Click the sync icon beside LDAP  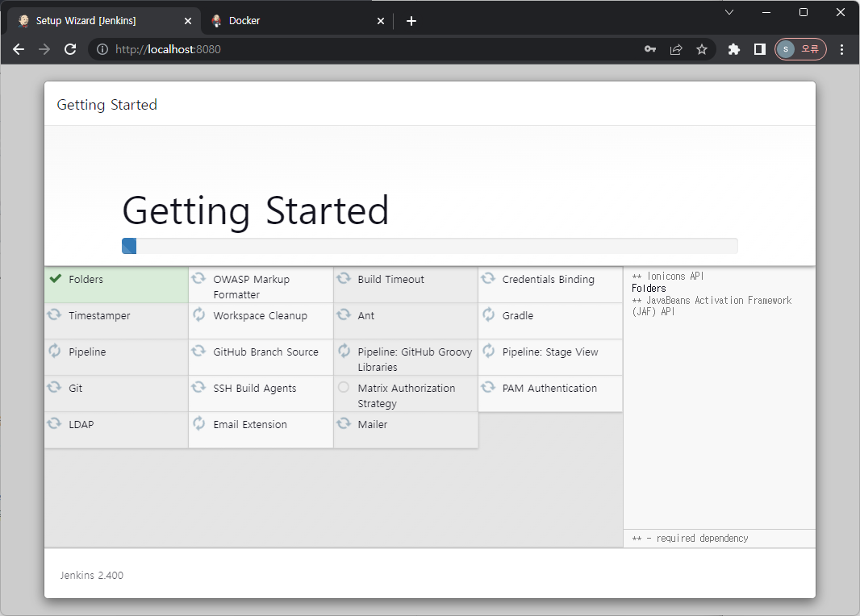(54, 423)
